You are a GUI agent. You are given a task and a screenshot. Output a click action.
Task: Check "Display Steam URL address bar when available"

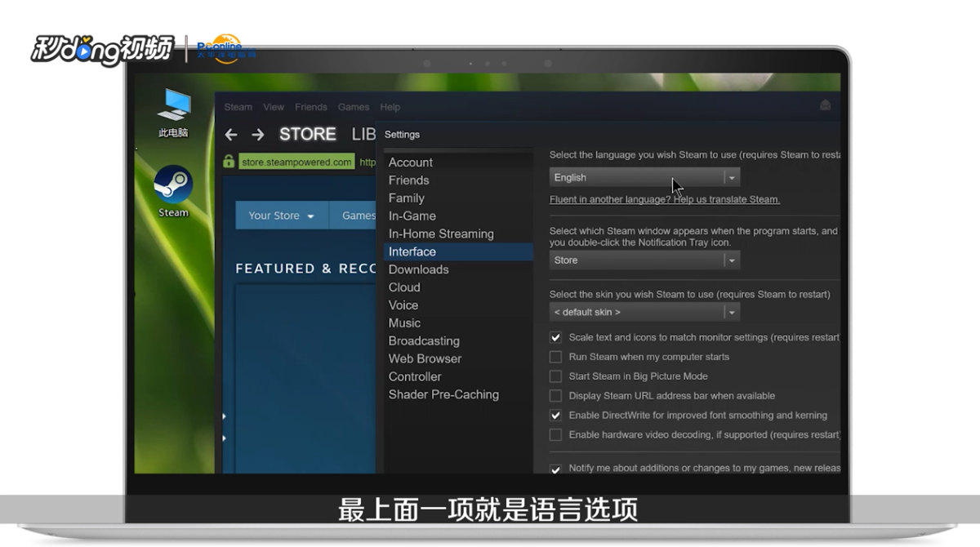point(555,396)
